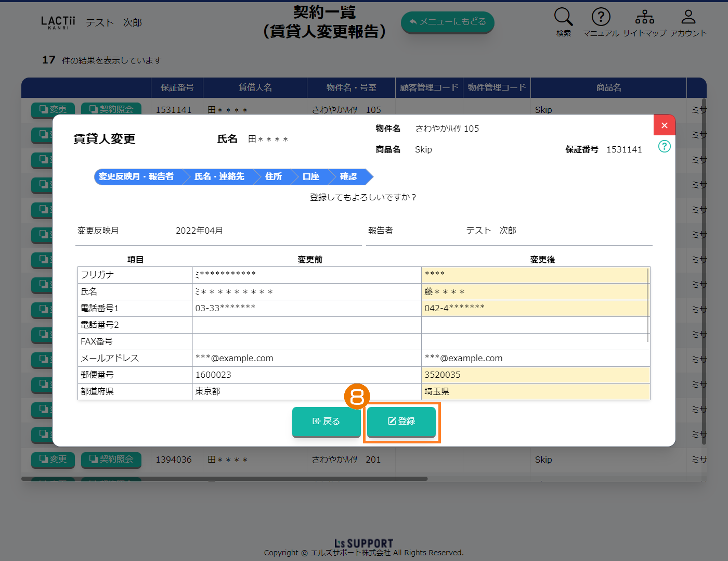This screenshot has height=561, width=728.
Task: Go to the 住所 step
Action: click(273, 177)
